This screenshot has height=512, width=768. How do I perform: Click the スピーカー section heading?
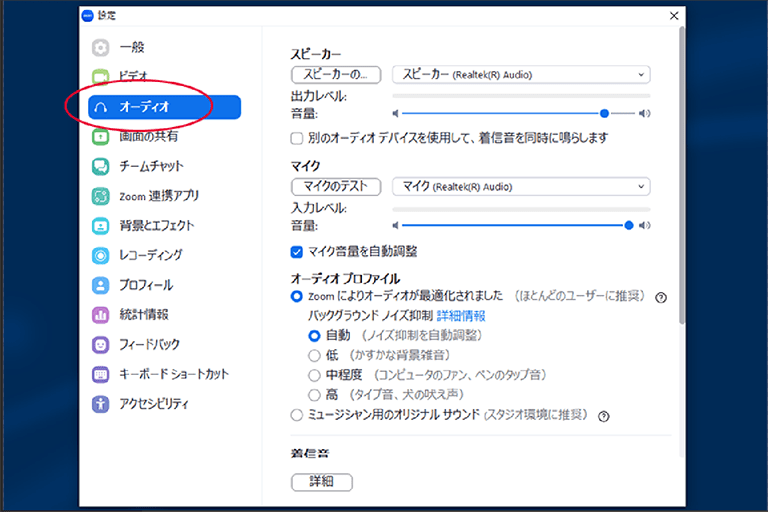(x=316, y=54)
